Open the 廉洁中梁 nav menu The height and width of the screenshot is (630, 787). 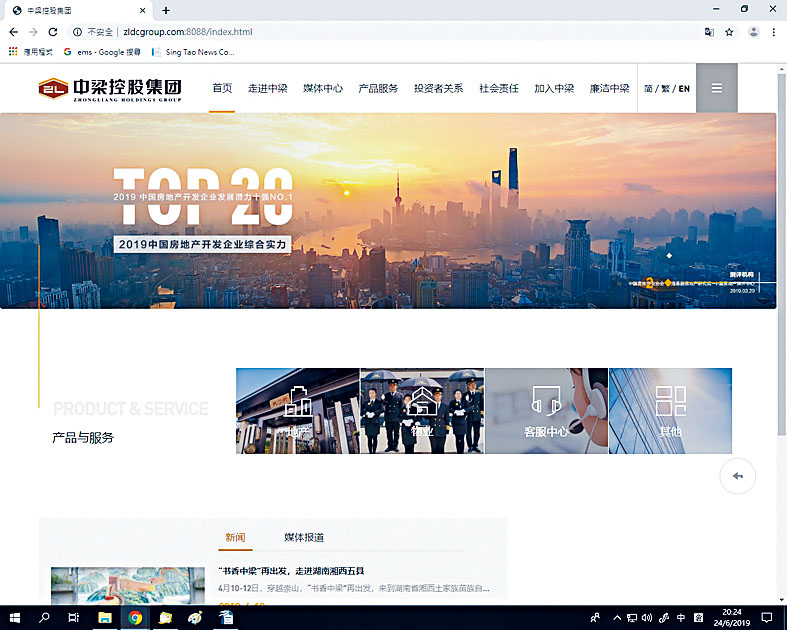tap(609, 88)
